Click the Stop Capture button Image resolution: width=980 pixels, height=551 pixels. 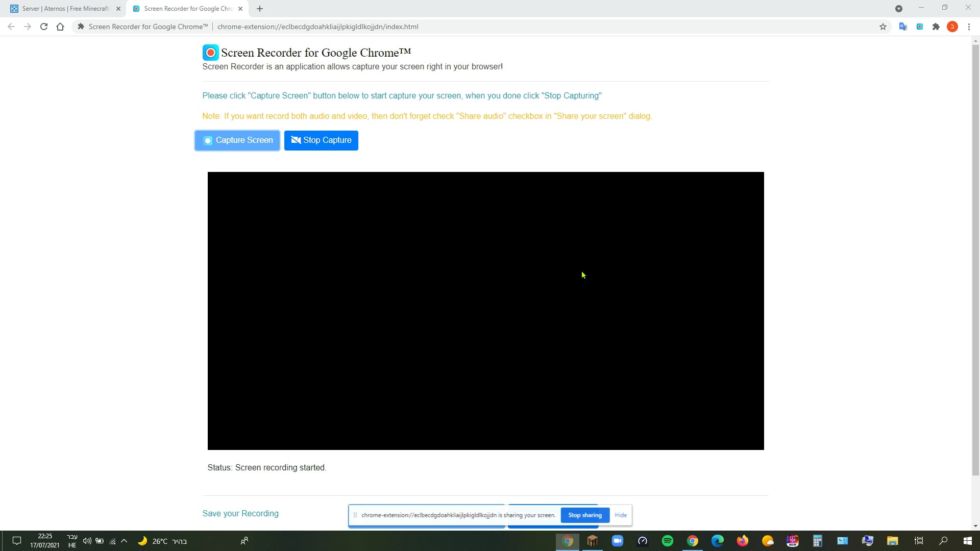point(321,140)
